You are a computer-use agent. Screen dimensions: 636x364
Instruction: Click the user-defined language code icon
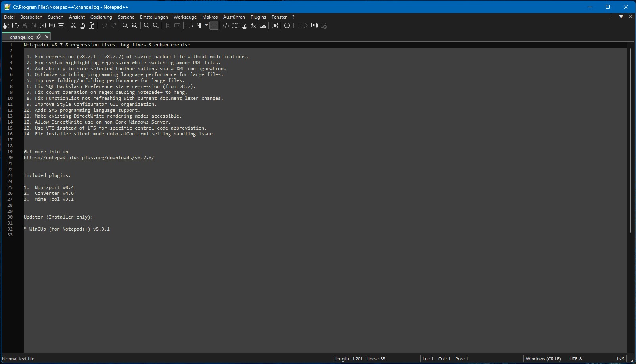point(226,25)
